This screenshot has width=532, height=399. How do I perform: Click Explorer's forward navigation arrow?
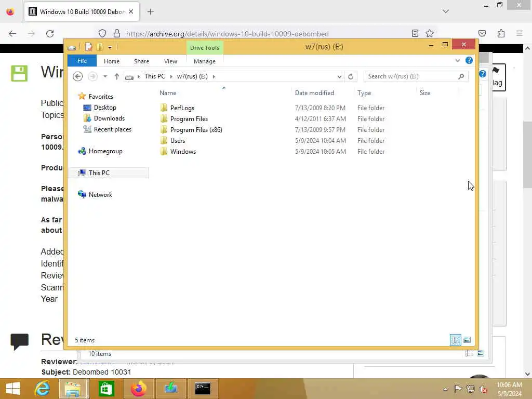click(x=92, y=76)
